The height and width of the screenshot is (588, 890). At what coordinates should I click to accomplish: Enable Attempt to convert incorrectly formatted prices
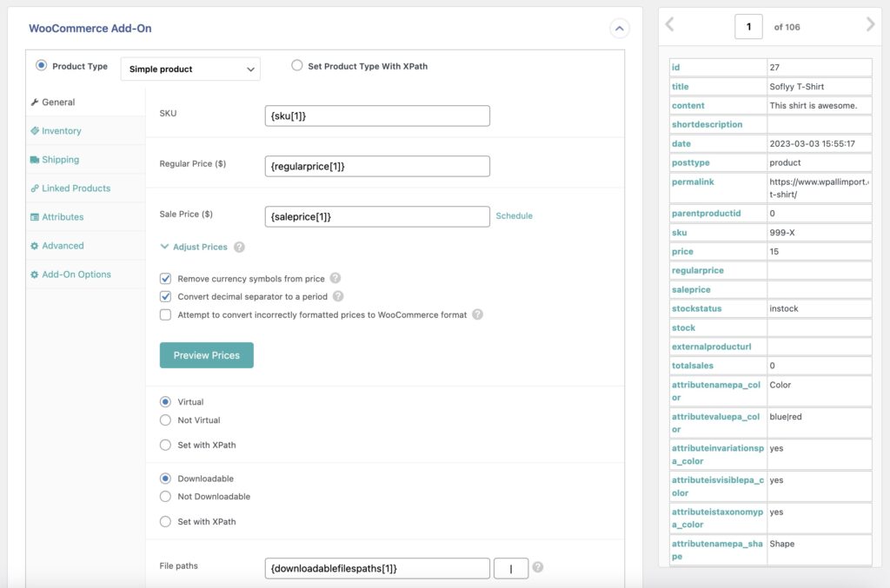click(165, 315)
